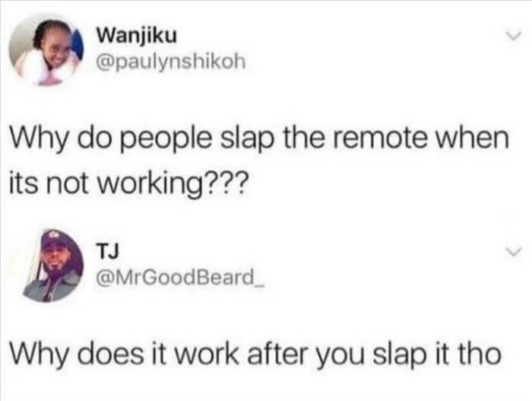Image resolution: width=532 pixels, height=401 pixels.
Task: Open the @MrGoodBeard_ handle
Action: 180,278
